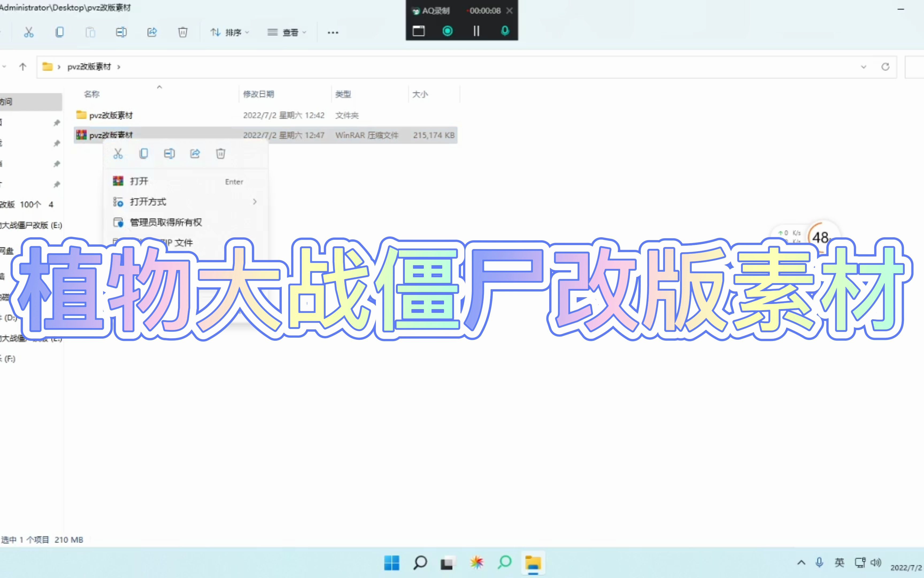Click Rename icon in context menu

[x=170, y=154]
